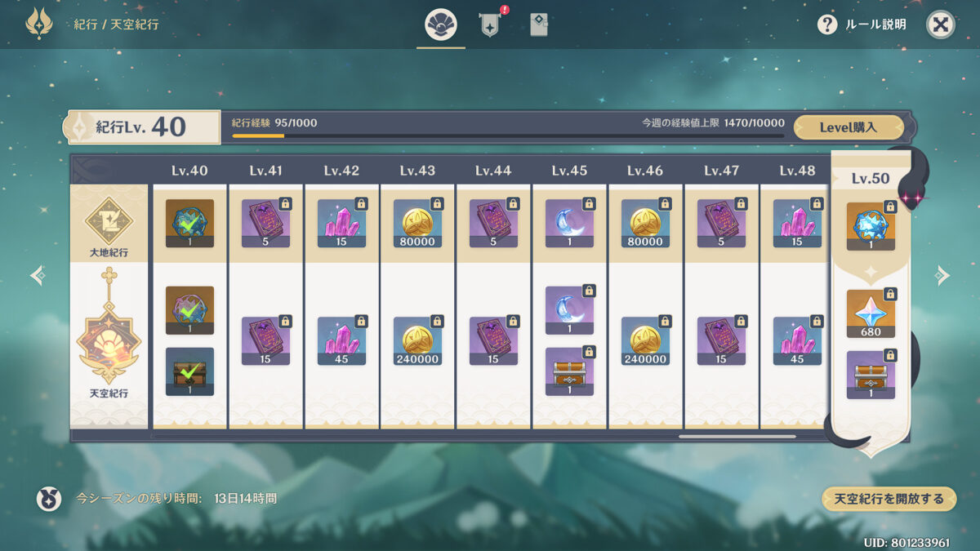Click the claimed Lv.40 top reward checkmark
The height and width of the screenshot is (551, 980).
click(x=190, y=224)
